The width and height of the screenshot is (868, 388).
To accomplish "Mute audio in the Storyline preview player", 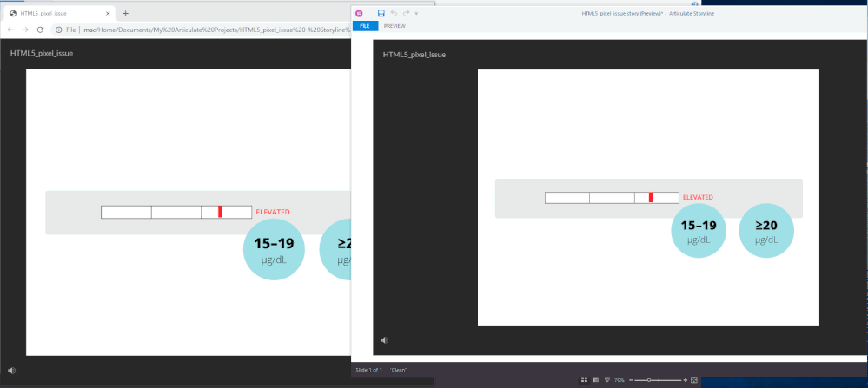I will coord(384,340).
